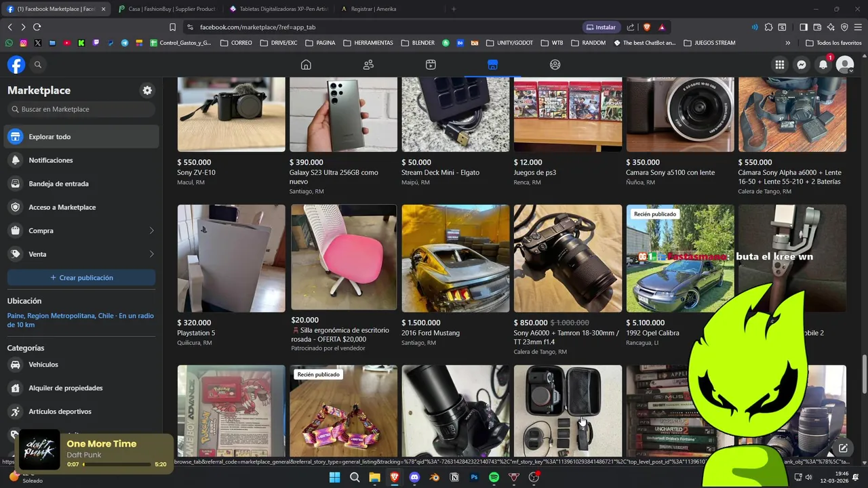Open Cámara Sony Alpha a6000 listing title
This screenshot has height=488, width=868.
pyautogui.click(x=789, y=177)
